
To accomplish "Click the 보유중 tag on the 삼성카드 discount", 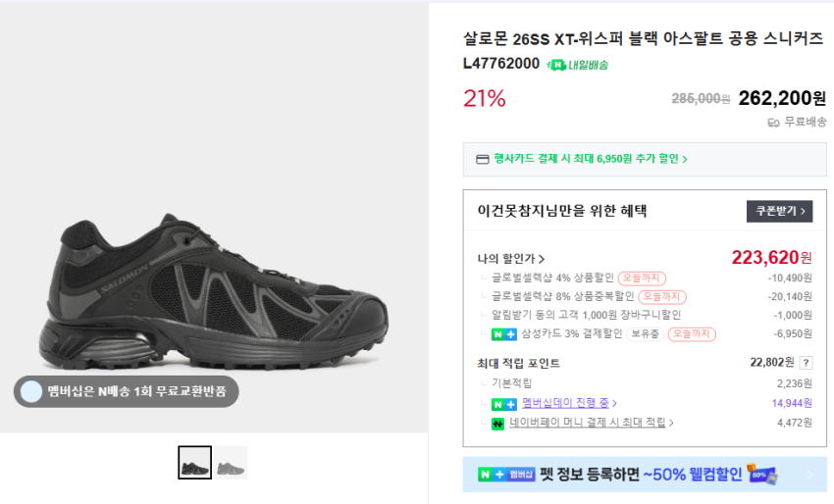I will point(645,334).
